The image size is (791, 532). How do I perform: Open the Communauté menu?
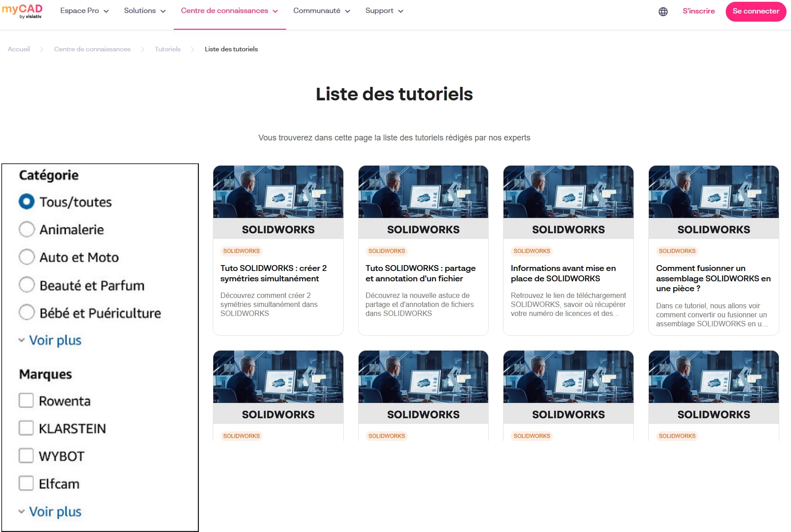tap(321, 11)
